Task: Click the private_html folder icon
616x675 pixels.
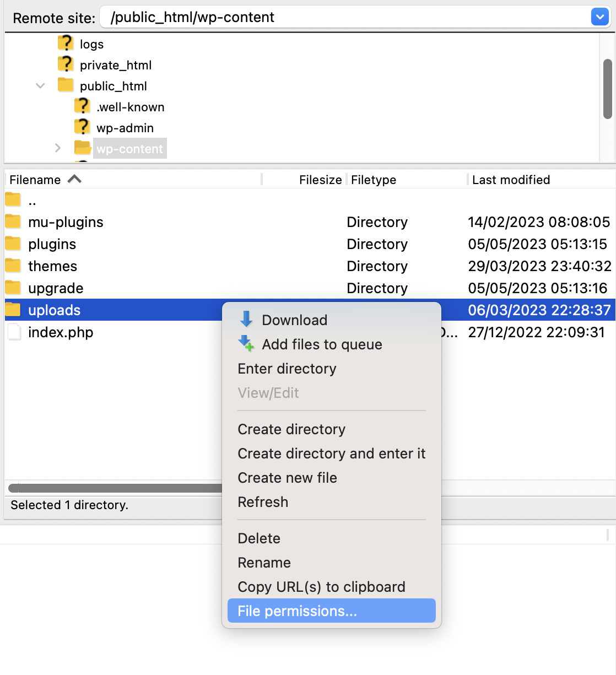Action: [66, 64]
